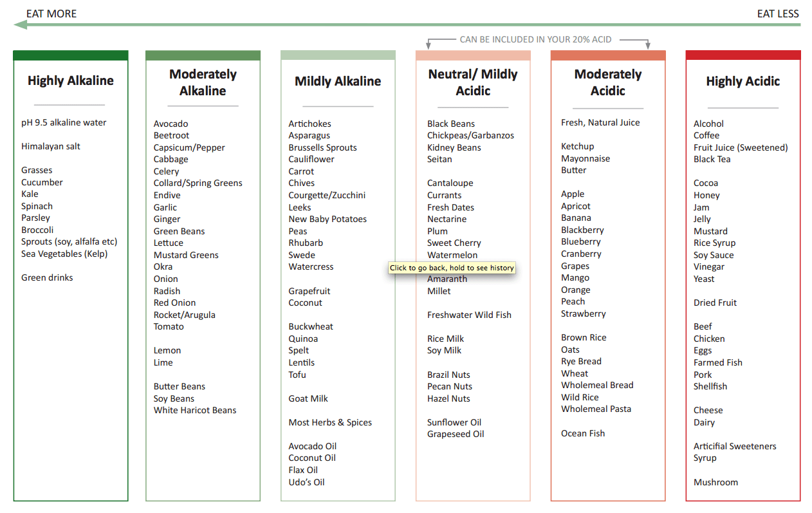
Task: Click the Mildly Alkaline column heading
Action: 338,81
